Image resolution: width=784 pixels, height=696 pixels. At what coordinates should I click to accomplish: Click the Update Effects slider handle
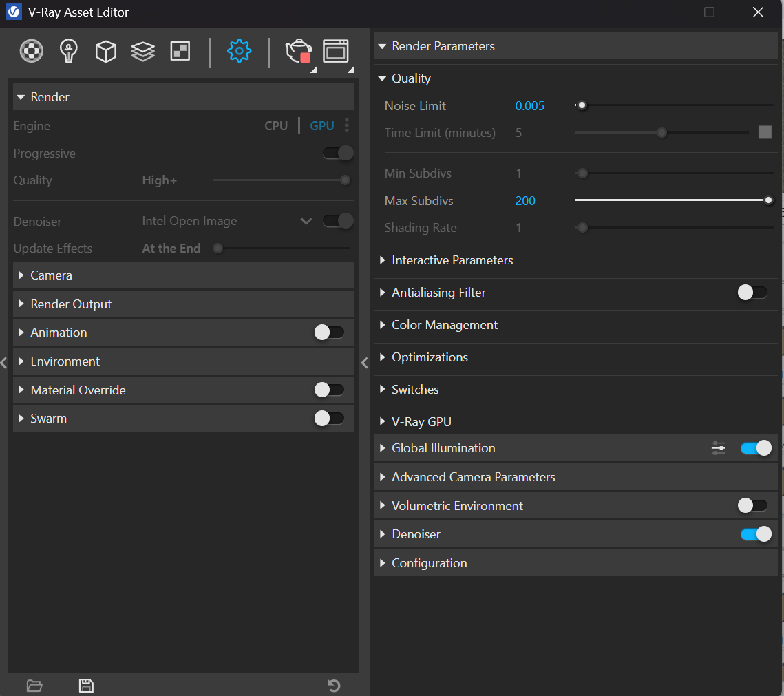coord(218,248)
